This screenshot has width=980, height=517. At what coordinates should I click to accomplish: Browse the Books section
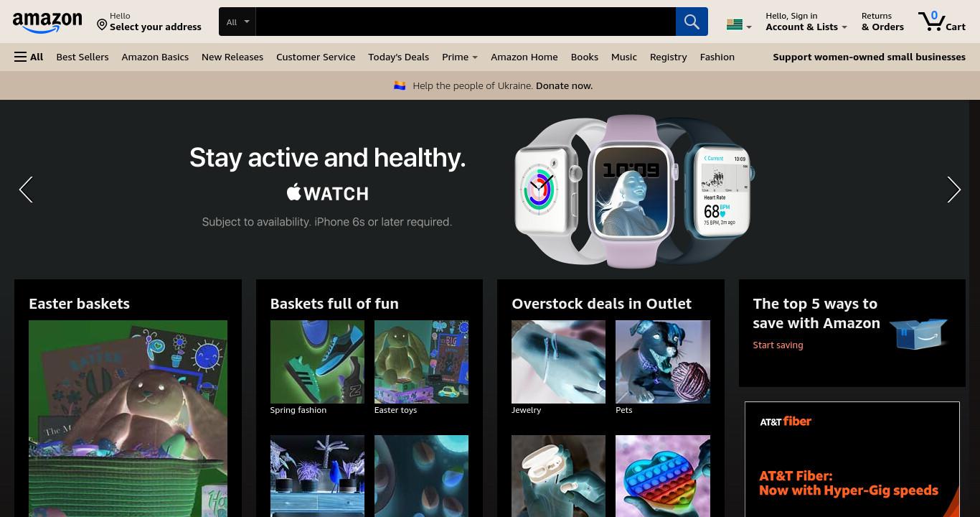[585, 57]
